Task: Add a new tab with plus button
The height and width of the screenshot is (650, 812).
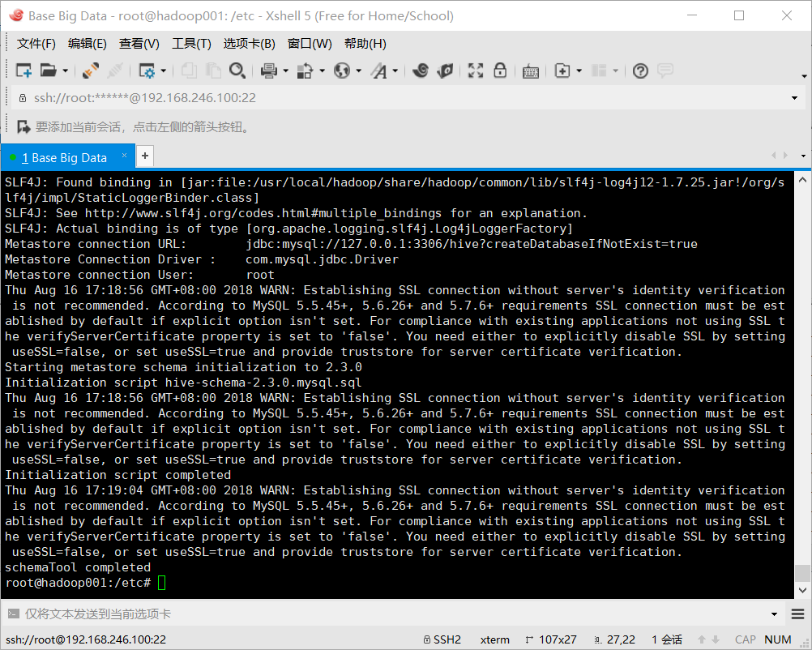Action: coord(145,156)
